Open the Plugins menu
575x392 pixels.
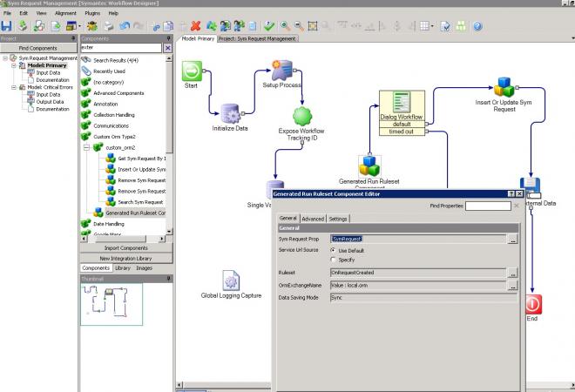92,13
